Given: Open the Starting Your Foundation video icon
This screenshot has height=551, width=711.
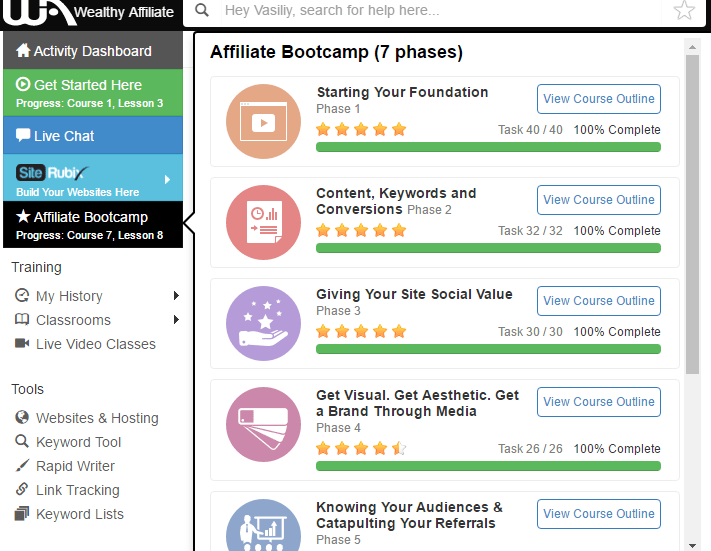Looking at the screenshot, I should click(263, 122).
